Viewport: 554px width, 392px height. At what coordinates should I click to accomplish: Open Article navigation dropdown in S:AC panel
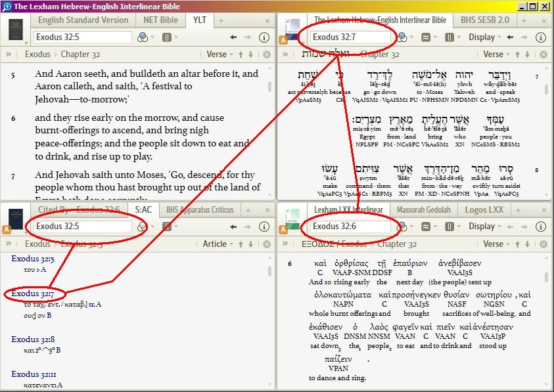[x=218, y=244]
